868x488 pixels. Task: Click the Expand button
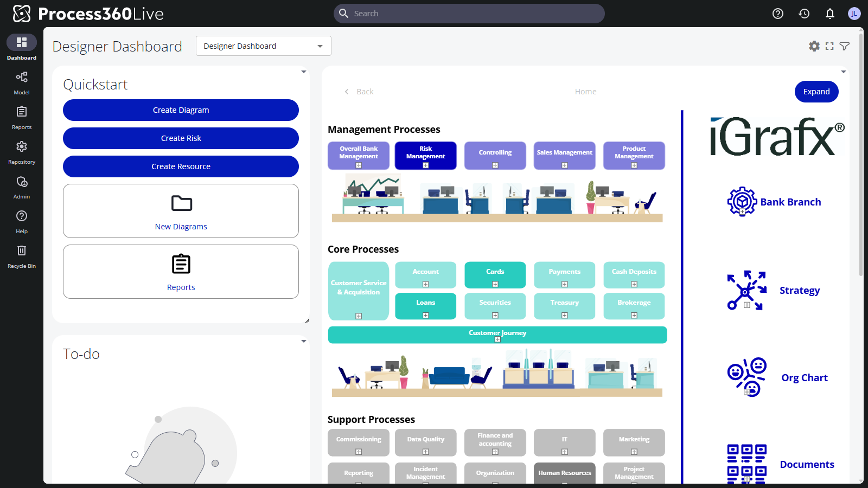tap(816, 92)
